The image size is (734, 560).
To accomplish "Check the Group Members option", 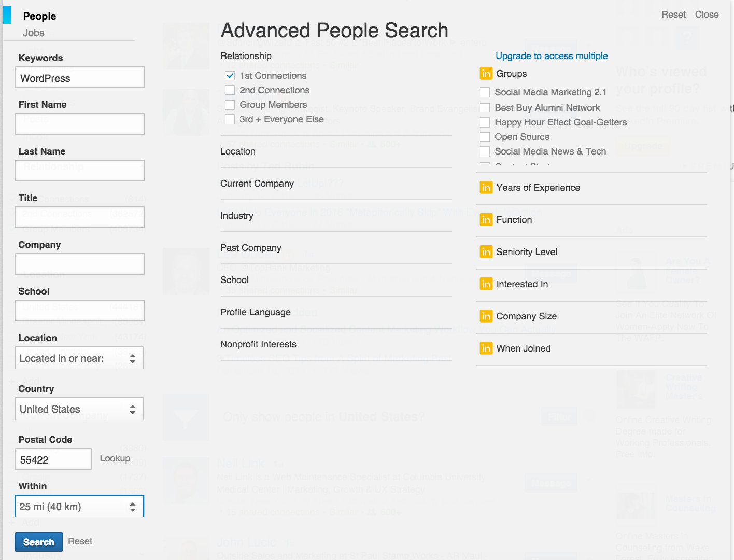I will (x=230, y=105).
